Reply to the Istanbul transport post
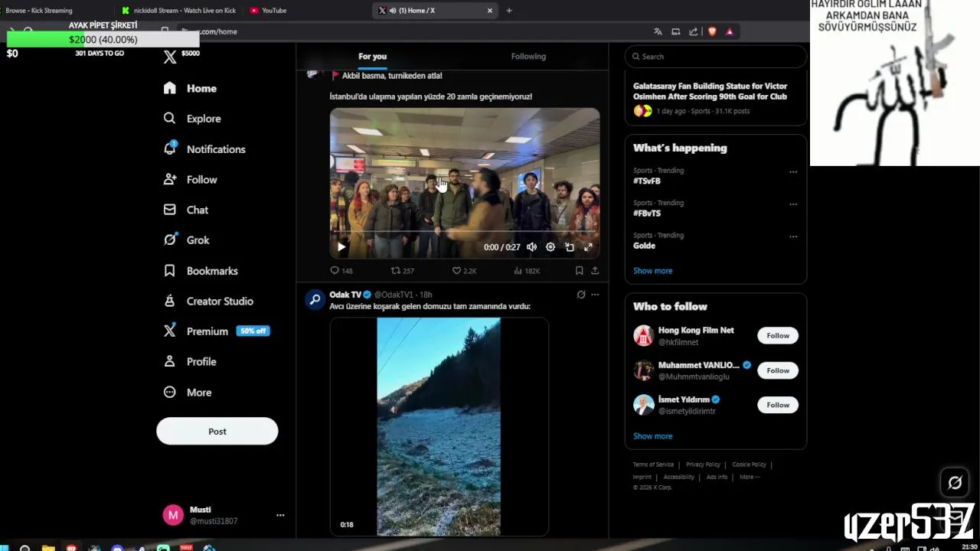Image resolution: width=980 pixels, height=551 pixels. click(x=341, y=271)
